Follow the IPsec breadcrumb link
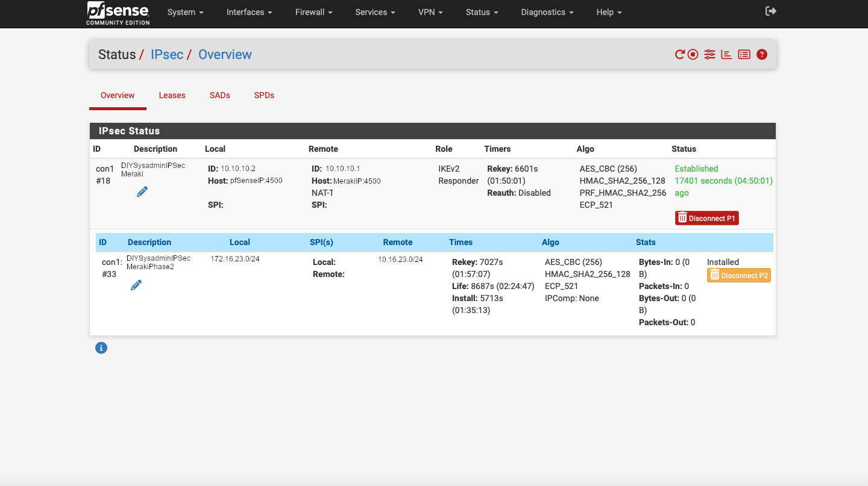 point(167,55)
